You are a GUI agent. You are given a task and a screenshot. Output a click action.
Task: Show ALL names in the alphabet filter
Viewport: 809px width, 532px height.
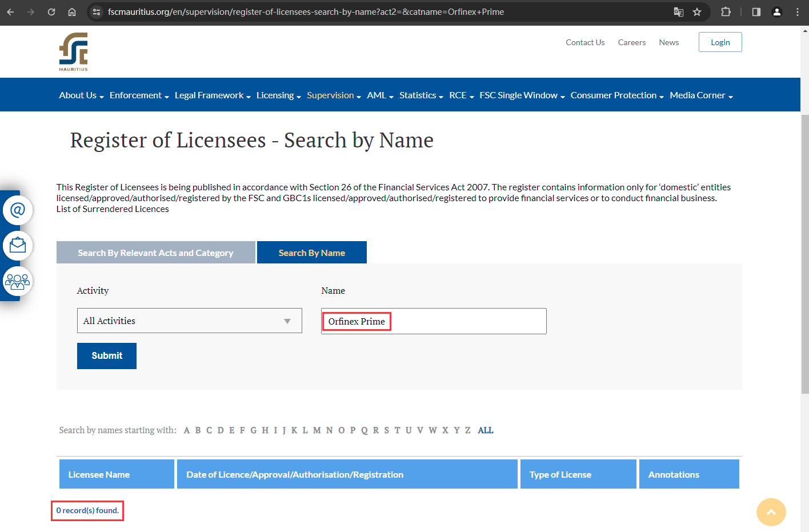486,430
